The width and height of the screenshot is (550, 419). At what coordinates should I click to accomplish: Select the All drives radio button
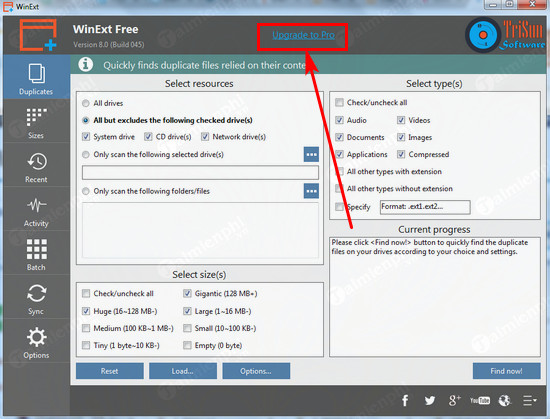86,103
